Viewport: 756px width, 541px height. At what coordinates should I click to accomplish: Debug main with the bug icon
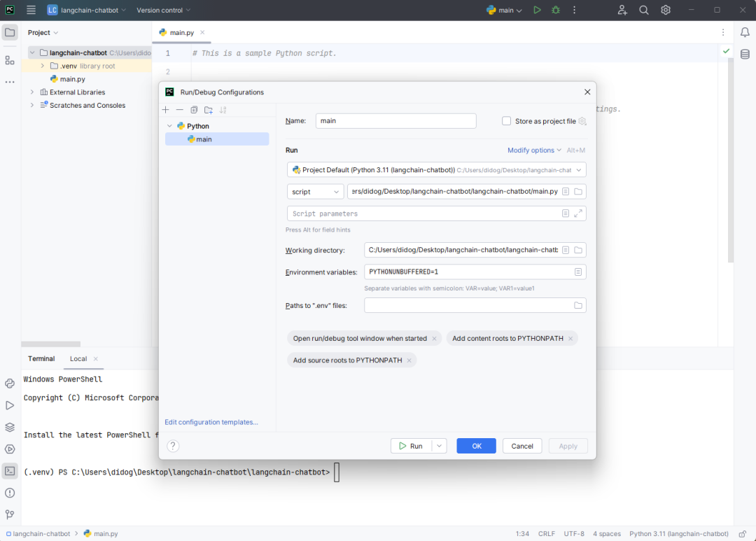coord(556,10)
